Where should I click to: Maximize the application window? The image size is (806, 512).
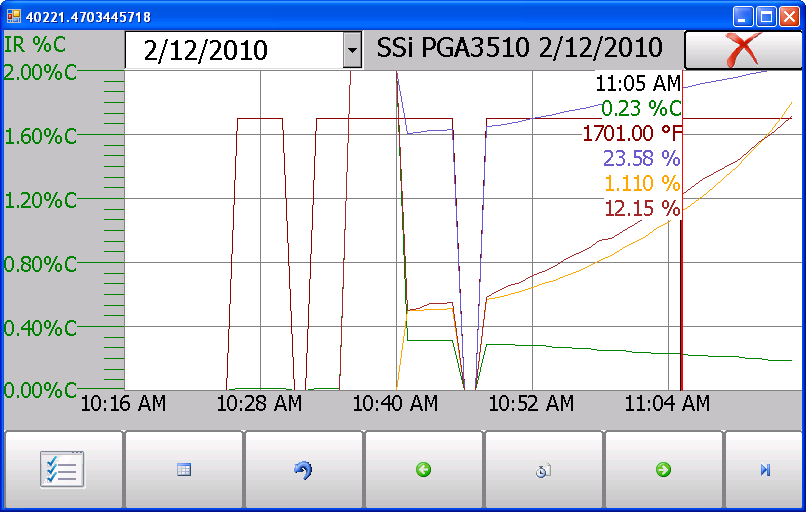coord(766,17)
